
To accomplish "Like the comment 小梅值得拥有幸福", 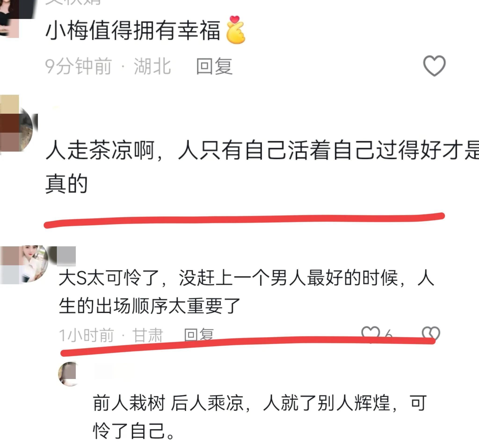I will pos(434,66).
